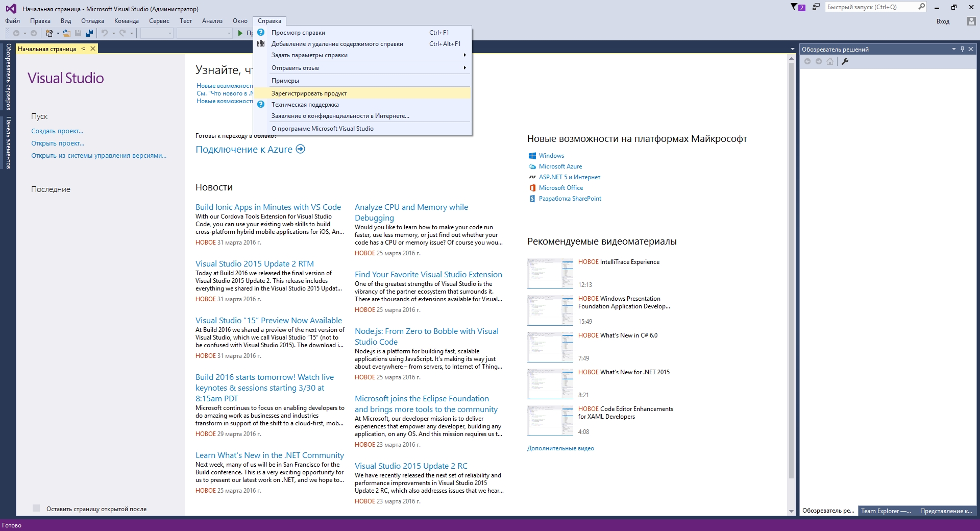The height and width of the screenshot is (531, 980).
Task: Click the help icon beside Просмотр справки
Action: 261,32
